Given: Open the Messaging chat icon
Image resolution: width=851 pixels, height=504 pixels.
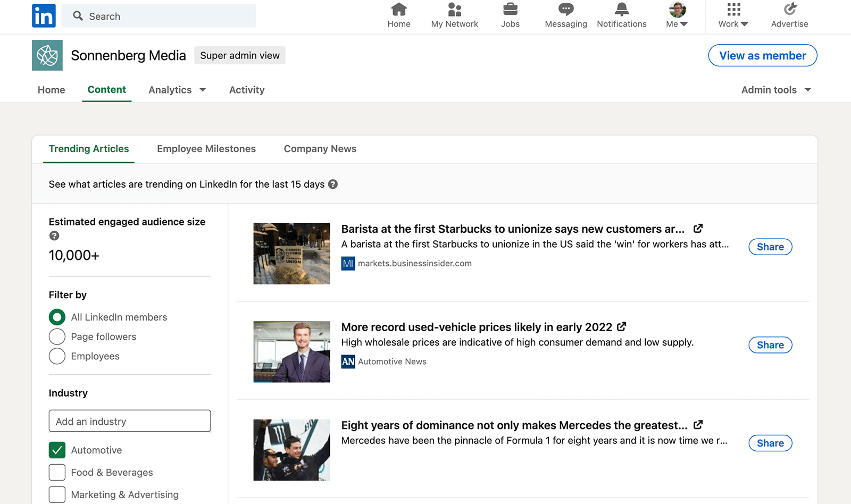Looking at the screenshot, I should (x=566, y=10).
